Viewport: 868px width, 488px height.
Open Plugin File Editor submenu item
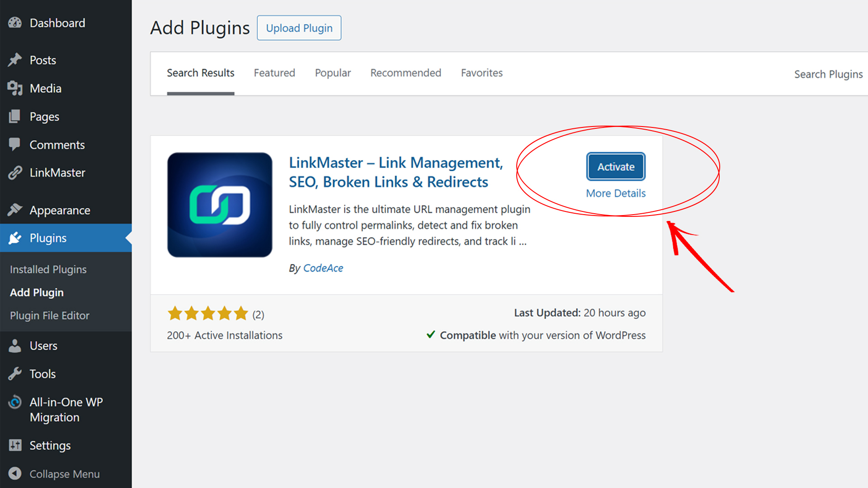[50, 315]
